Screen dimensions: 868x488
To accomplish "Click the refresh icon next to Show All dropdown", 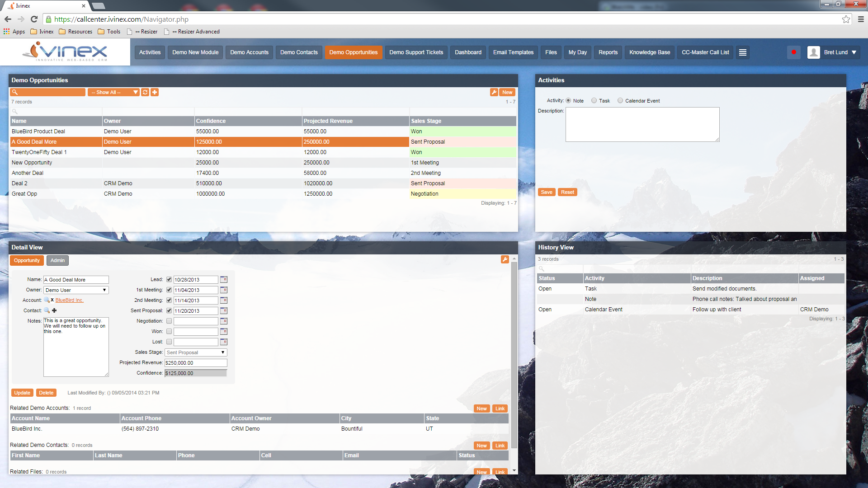I will [145, 92].
